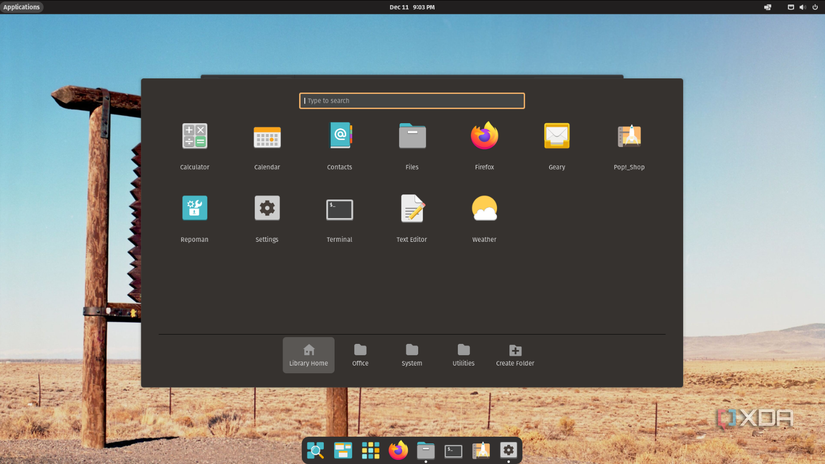The image size is (825, 464).
Task: Click the magnifier launcher icon in dock
Action: point(315,451)
